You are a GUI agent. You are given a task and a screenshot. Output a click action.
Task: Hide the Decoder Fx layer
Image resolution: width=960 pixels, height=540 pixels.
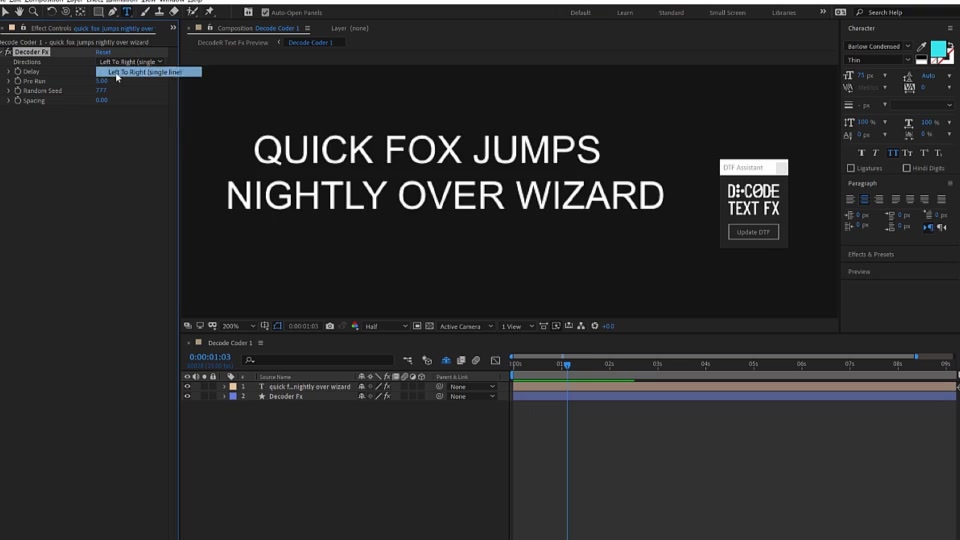point(187,397)
